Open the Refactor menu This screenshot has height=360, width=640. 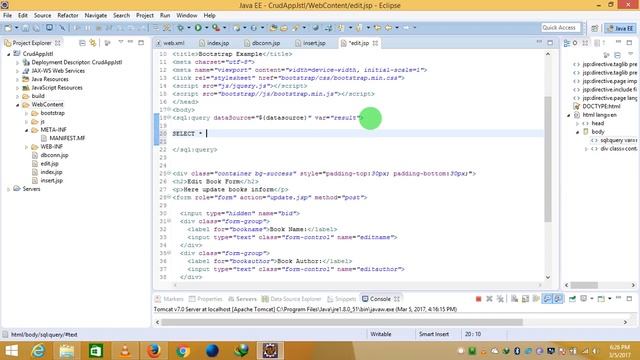68,16
